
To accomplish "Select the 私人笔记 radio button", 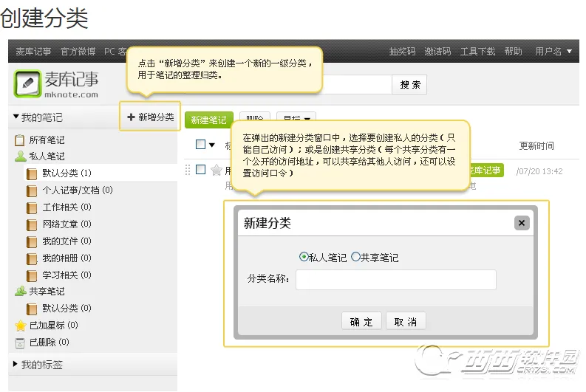I will (x=303, y=257).
